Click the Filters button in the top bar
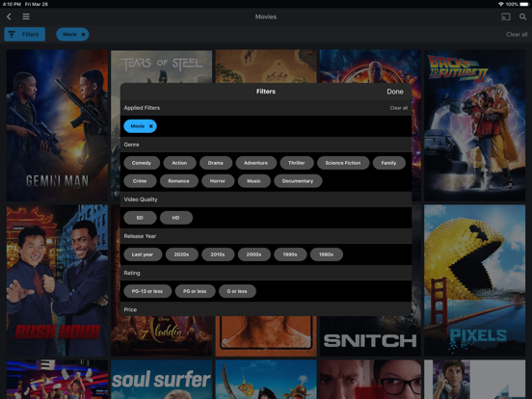The image size is (532, 399). 24,35
